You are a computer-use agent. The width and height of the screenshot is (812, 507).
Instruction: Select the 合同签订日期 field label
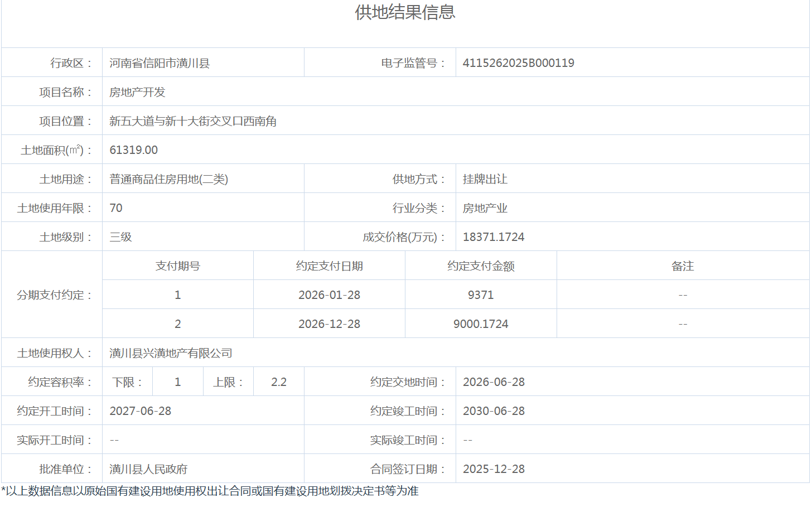pyautogui.click(x=408, y=469)
